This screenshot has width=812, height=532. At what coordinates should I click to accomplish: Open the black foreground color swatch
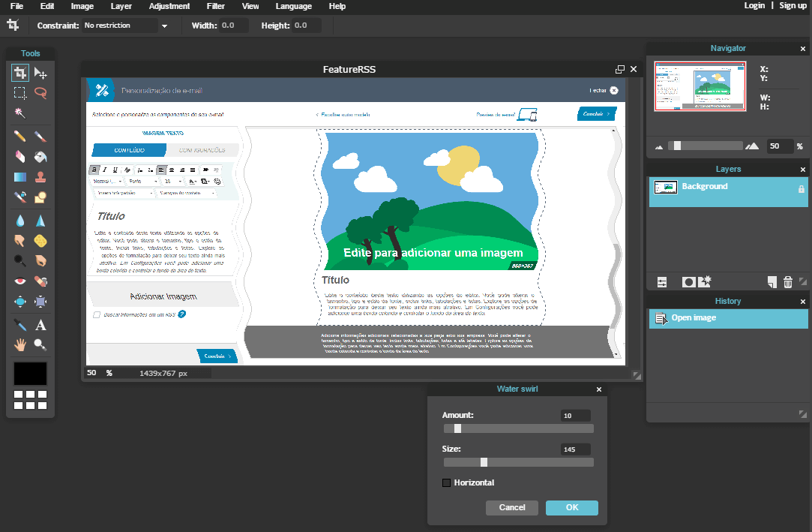click(x=30, y=373)
